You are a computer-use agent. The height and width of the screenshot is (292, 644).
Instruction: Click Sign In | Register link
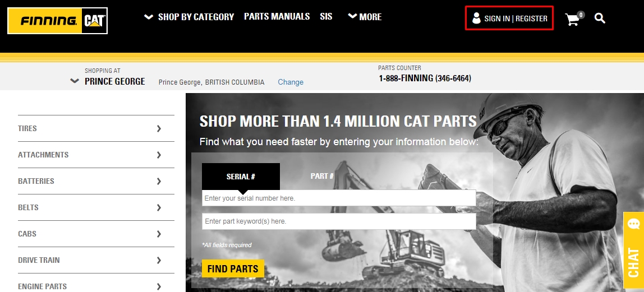(x=516, y=18)
